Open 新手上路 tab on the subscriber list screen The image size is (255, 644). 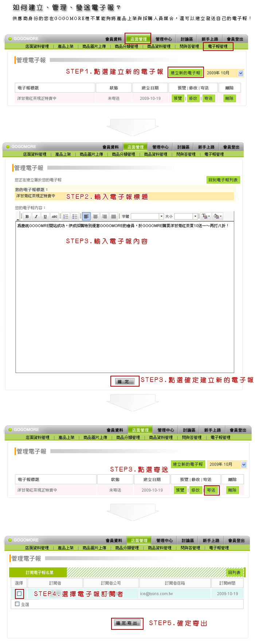(x=211, y=541)
